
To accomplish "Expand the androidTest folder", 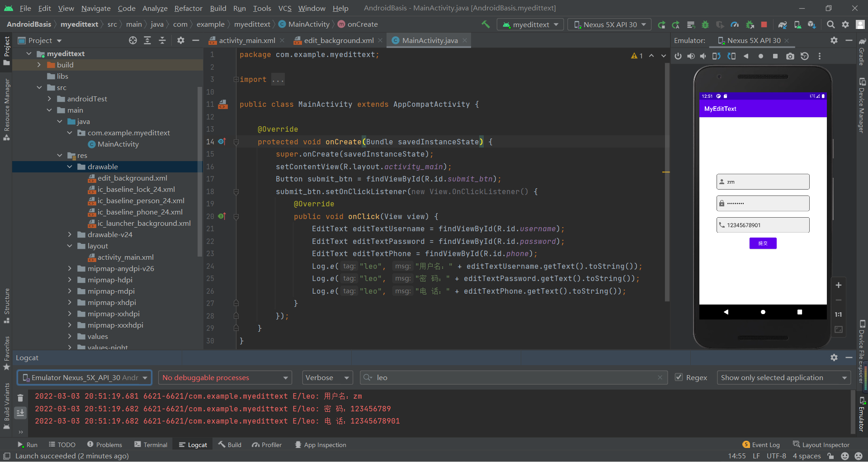I will (49, 99).
